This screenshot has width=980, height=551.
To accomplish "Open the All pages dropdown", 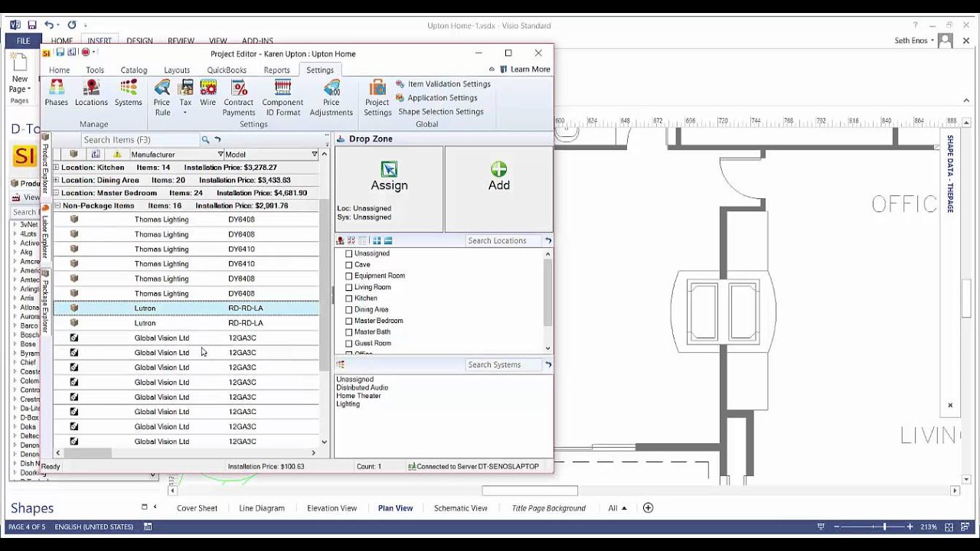I will [618, 508].
